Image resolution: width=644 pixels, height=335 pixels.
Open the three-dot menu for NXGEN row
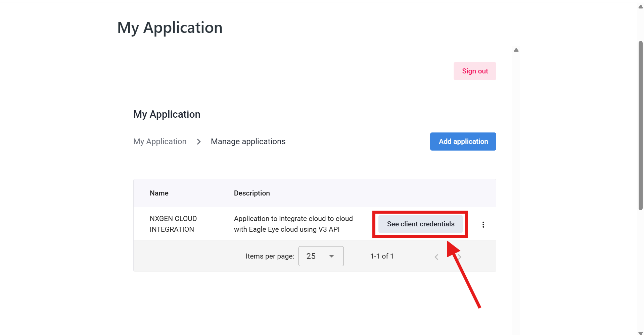point(483,225)
